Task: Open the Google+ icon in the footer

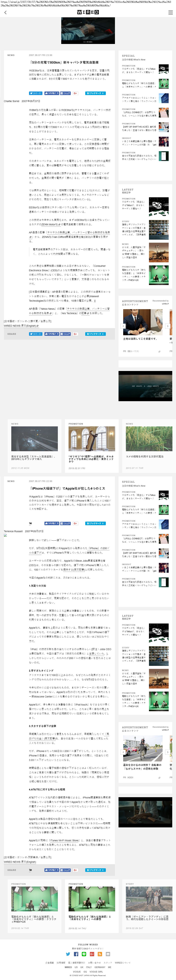Action: [92, 954]
